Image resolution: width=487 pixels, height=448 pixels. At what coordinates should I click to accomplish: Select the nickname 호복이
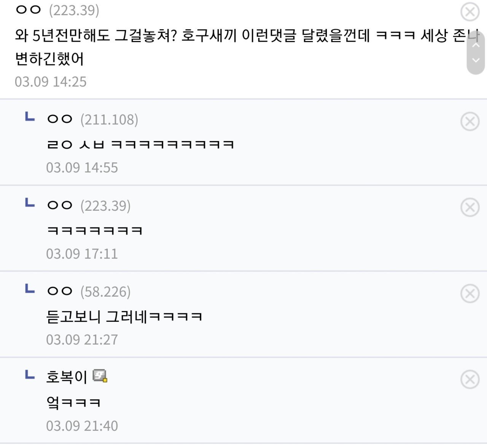[65, 377]
